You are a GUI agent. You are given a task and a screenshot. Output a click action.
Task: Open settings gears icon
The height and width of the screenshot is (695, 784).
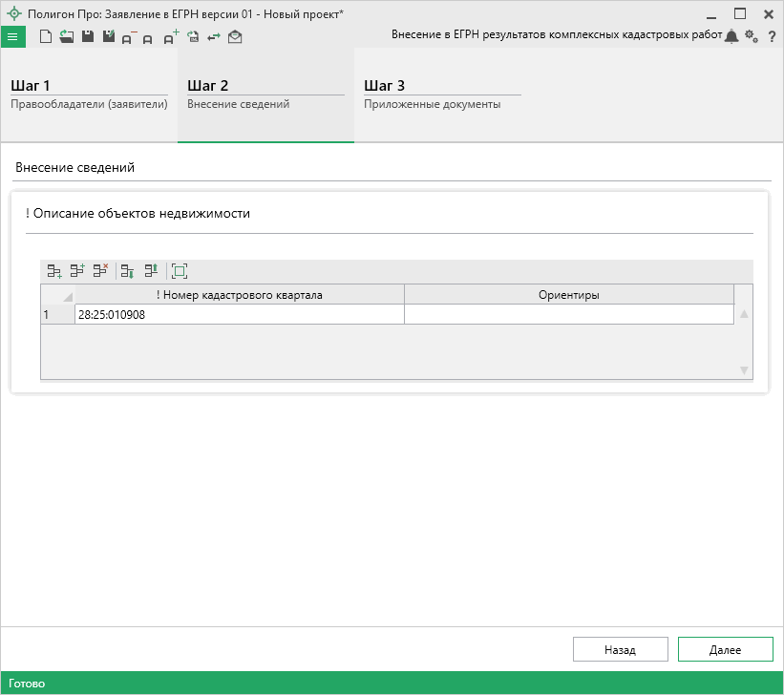752,36
